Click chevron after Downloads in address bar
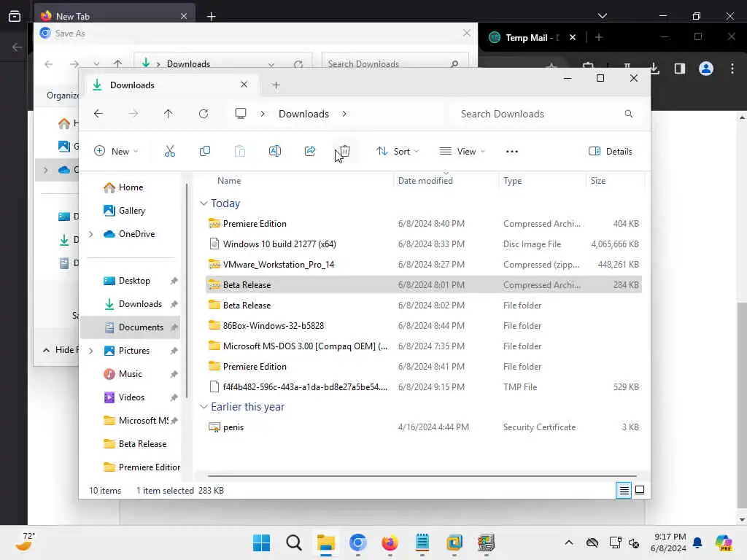 pyautogui.click(x=344, y=114)
